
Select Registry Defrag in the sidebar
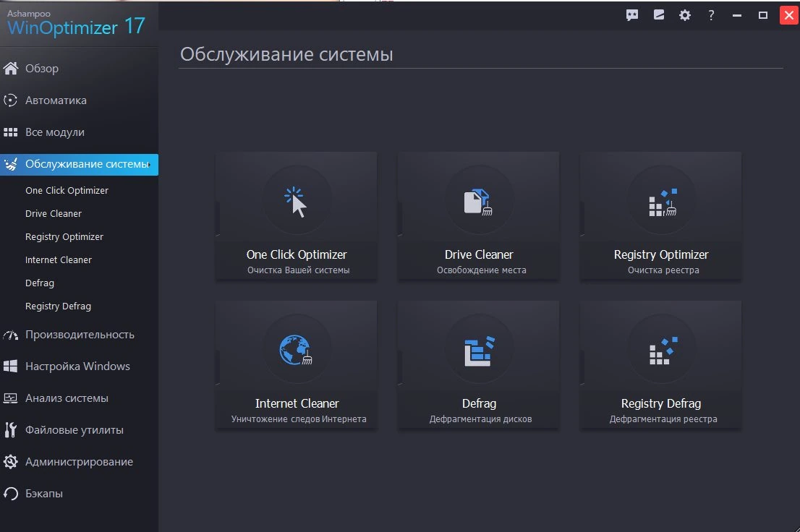pyautogui.click(x=58, y=306)
